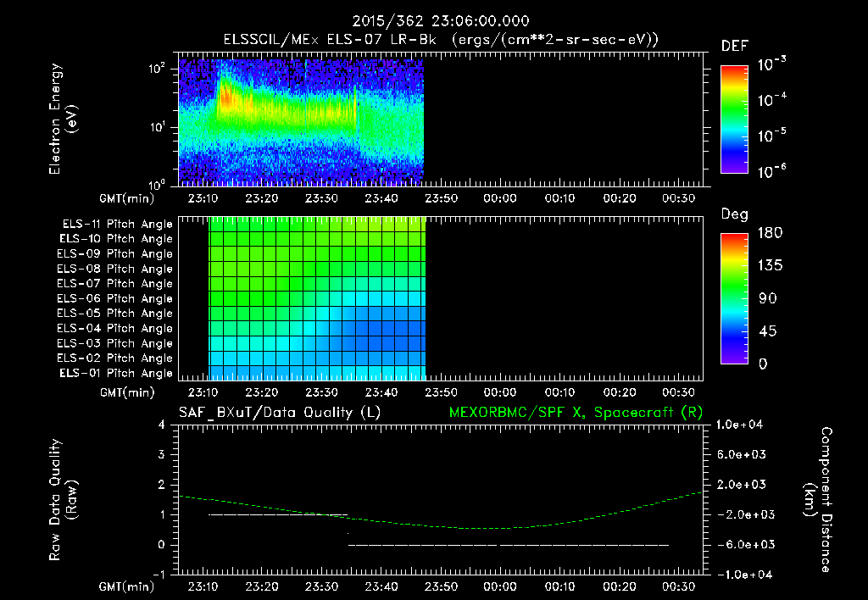The height and width of the screenshot is (600, 868).
Task: Click the 45 value on Deg scale
Action: [768, 331]
